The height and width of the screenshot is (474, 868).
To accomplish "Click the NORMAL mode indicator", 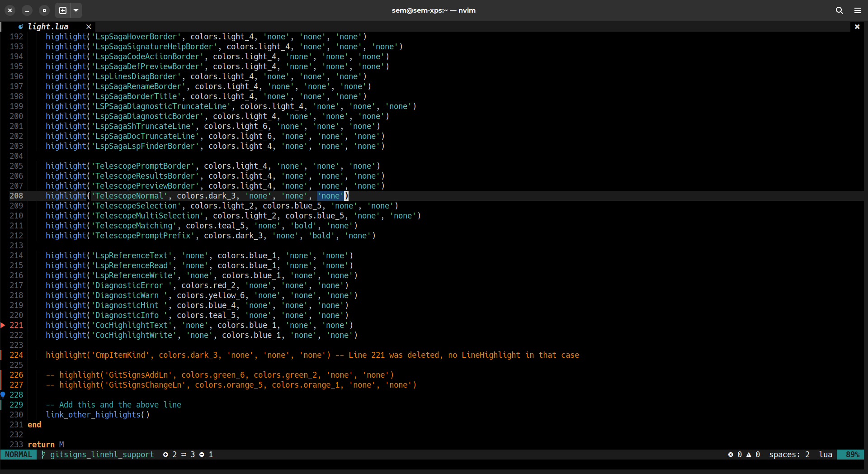I will coord(19,455).
